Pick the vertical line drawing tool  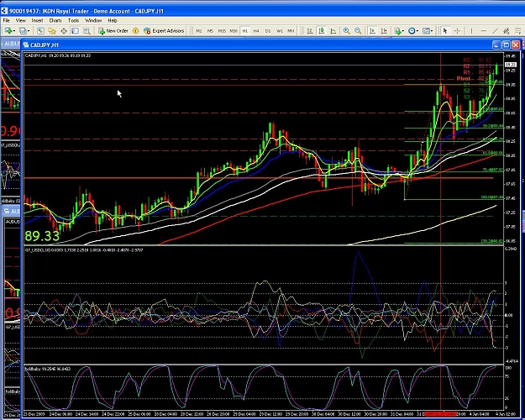pyautogui.click(x=471, y=31)
